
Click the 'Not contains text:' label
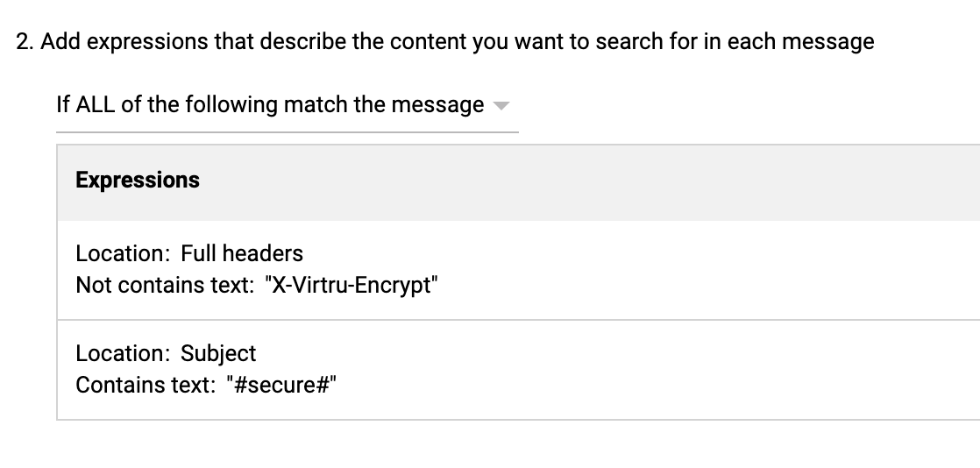[x=164, y=286]
